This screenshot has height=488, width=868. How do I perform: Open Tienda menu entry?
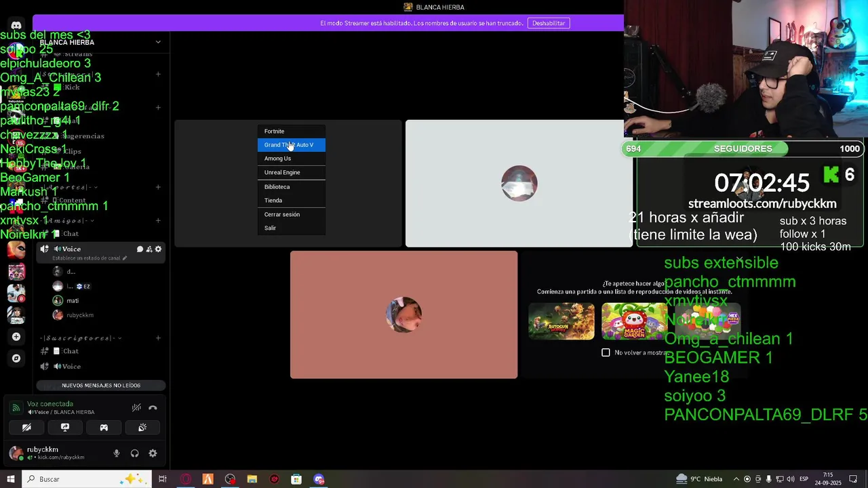point(291,201)
